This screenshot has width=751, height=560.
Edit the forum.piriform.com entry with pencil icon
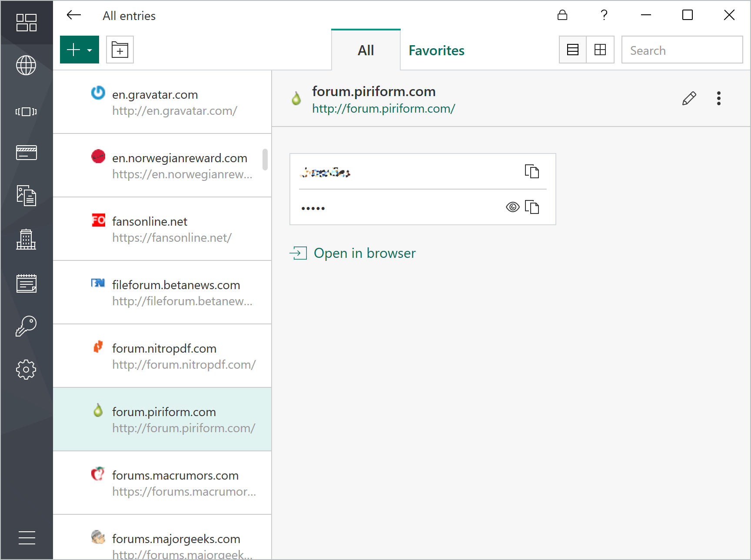point(690,98)
